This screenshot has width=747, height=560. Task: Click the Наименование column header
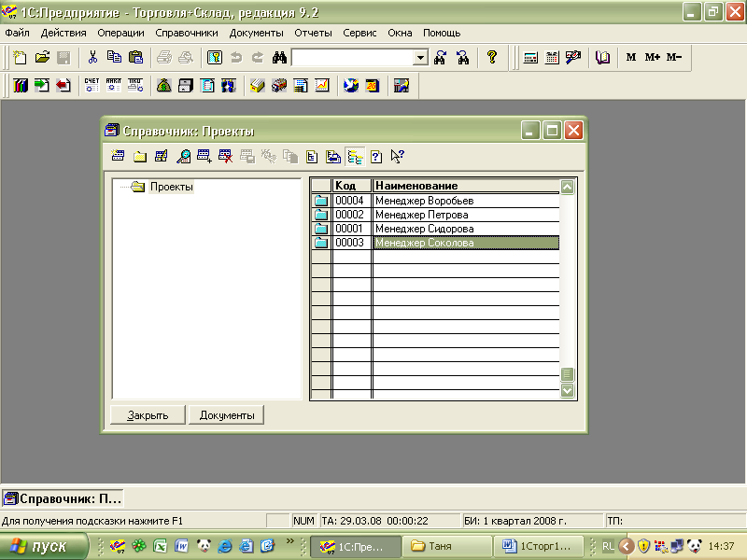(x=465, y=186)
